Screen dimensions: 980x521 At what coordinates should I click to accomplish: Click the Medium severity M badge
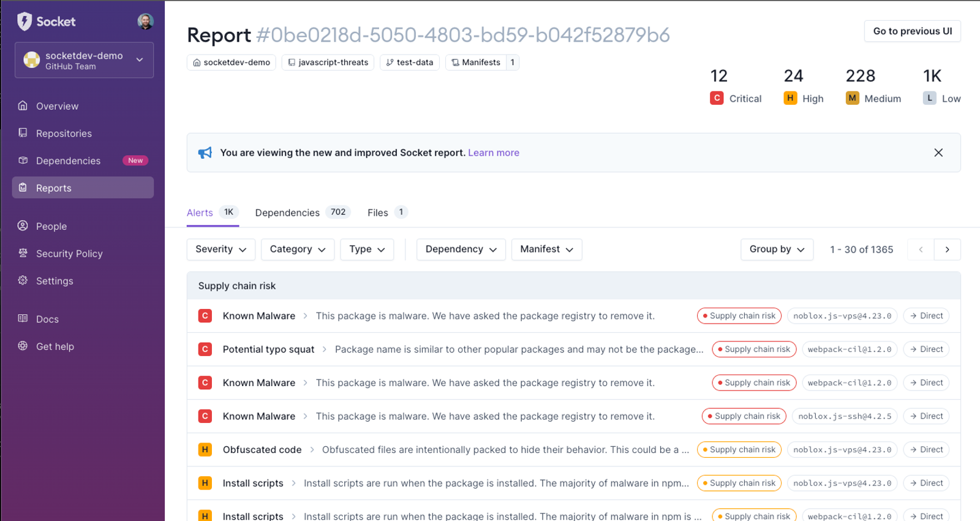click(852, 98)
